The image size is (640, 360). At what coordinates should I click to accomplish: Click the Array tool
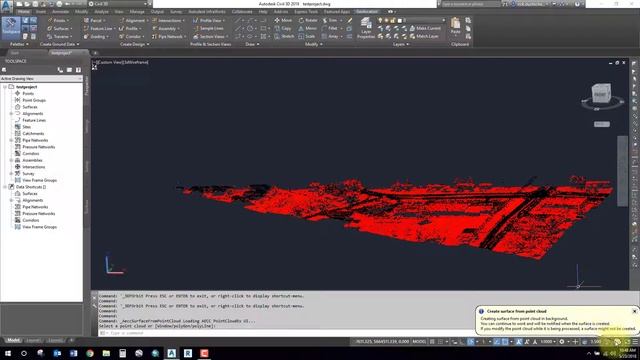(x=330, y=36)
